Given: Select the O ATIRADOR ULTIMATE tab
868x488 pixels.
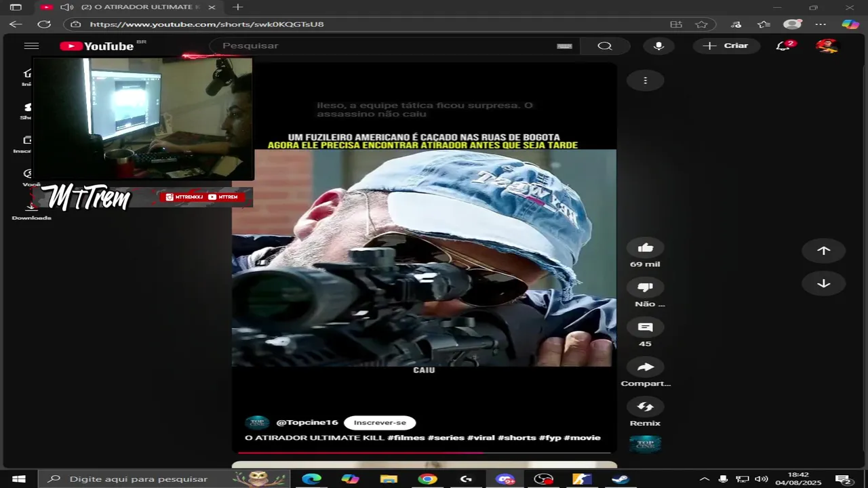Looking at the screenshot, I should click(x=129, y=7).
